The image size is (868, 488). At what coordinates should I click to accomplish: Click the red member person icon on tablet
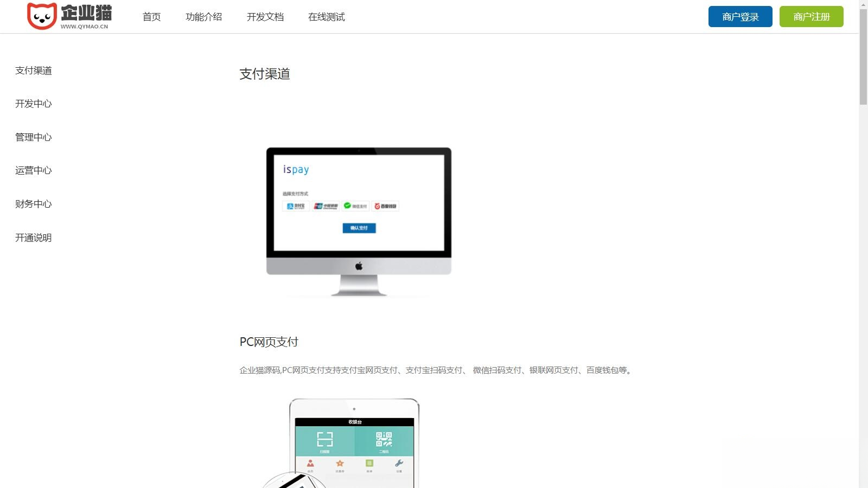click(x=311, y=463)
